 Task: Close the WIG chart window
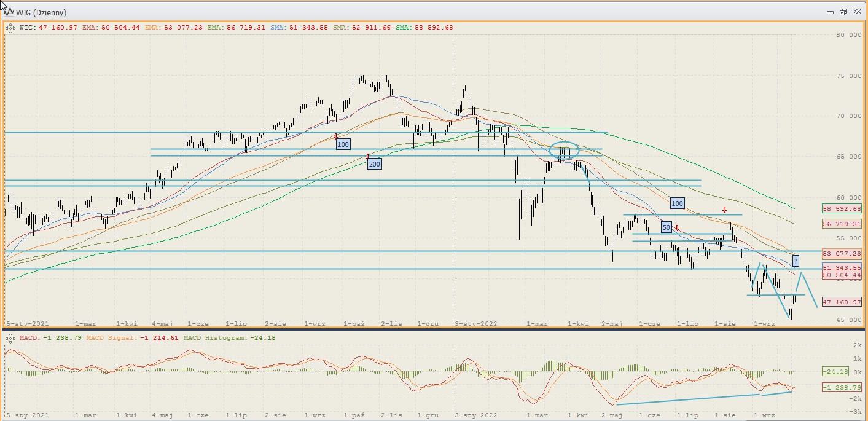[856, 12]
